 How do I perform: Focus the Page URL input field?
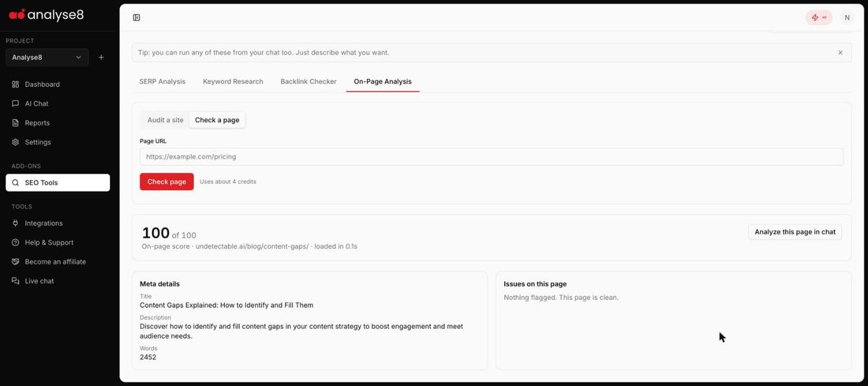tap(491, 157)
